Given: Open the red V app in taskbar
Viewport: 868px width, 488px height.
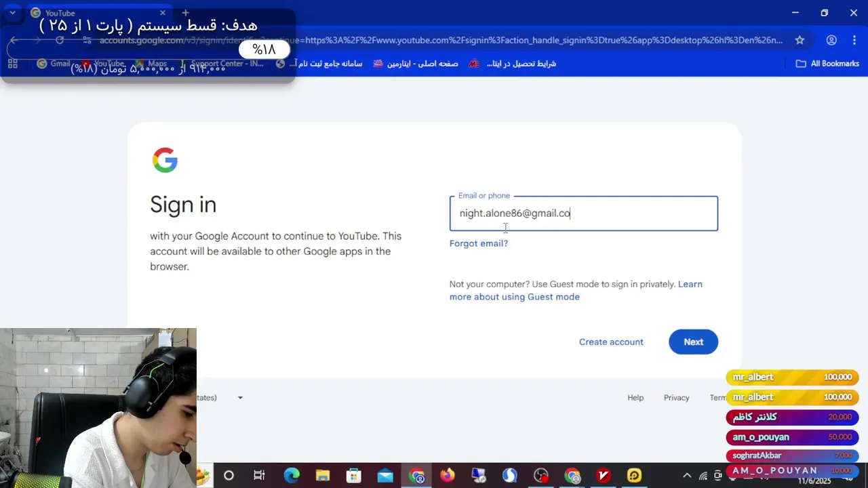Looking at the screenshot, I should click(x=604, y=476).
